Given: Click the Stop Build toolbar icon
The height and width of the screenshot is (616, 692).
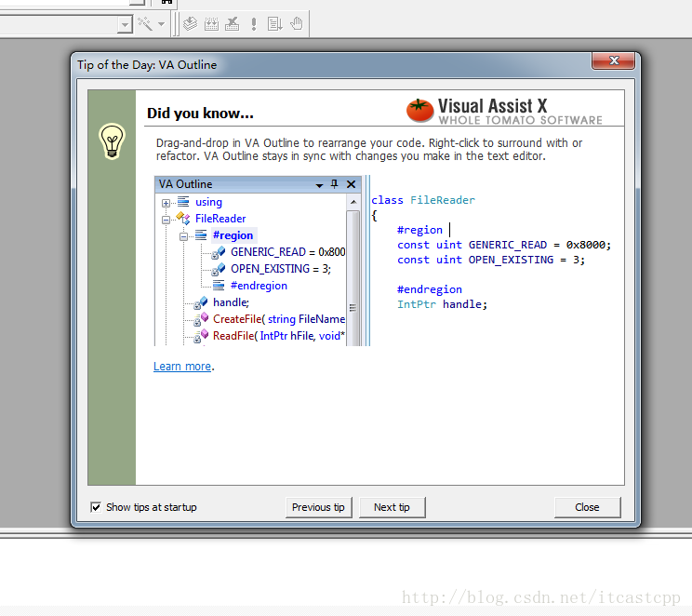Looking at the screenshot, I should click(233, 24).
